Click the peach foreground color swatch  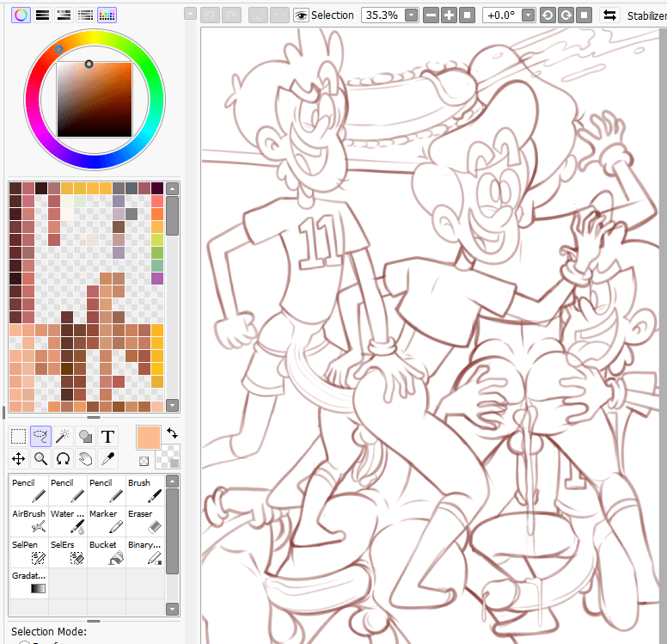[148, 437]
